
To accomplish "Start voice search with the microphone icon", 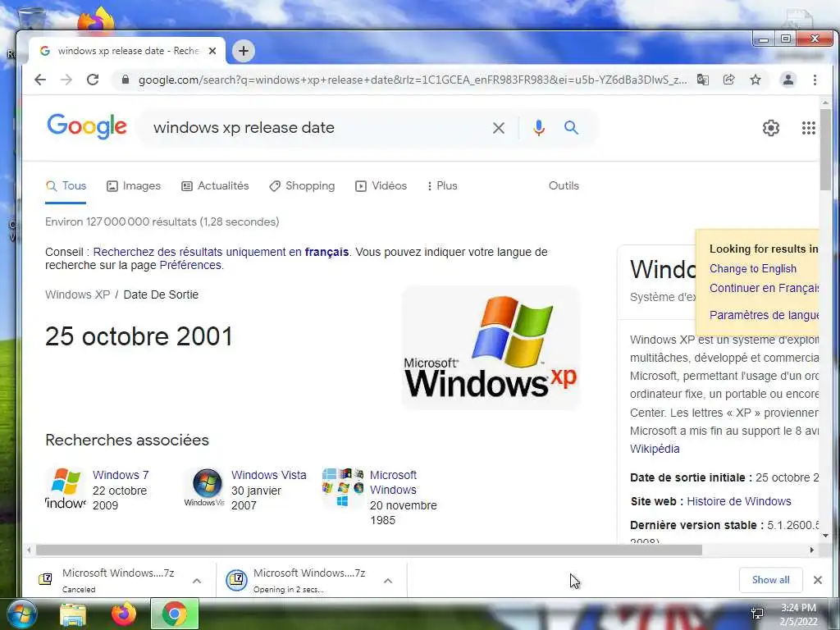I will coord(539,128).
